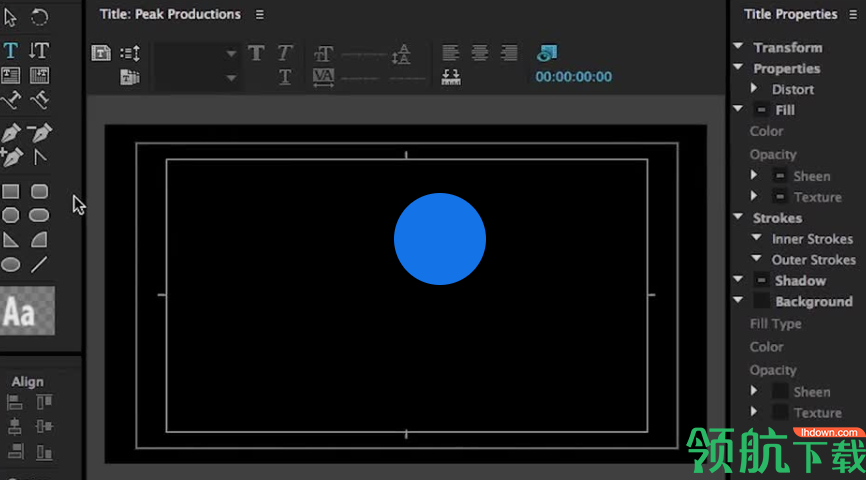Open the Title Properties panel menu
This screenshot has width=866, height=480.
(x=853, y=15)
